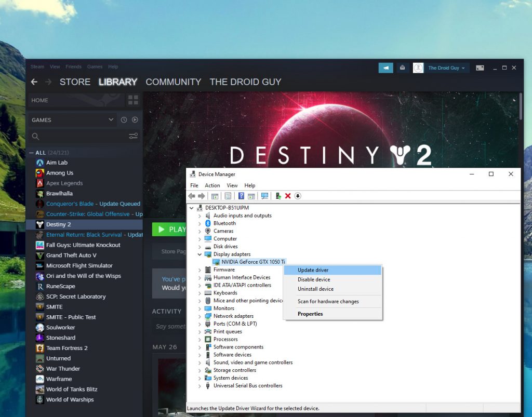Open the Steam inbox envelope icon

[x=403, y=68]
